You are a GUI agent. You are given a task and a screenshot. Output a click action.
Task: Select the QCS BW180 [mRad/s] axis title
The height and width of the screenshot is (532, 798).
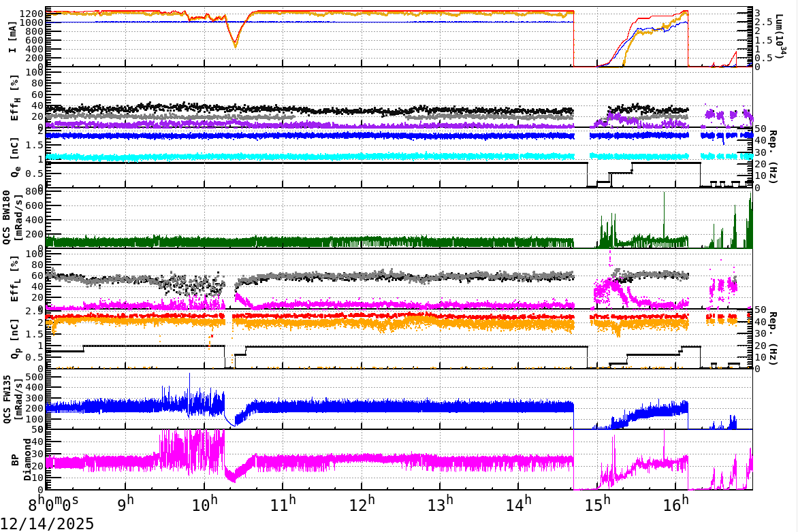13,217
